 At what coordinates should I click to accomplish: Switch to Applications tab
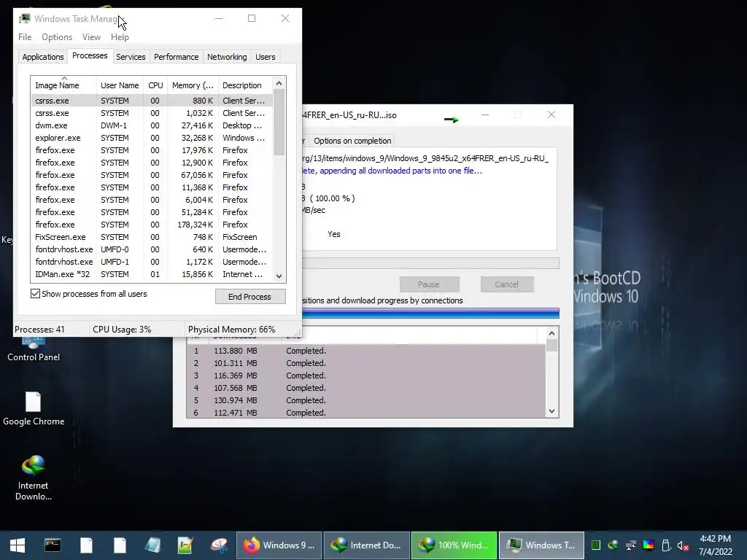click(x=43, y=57)
